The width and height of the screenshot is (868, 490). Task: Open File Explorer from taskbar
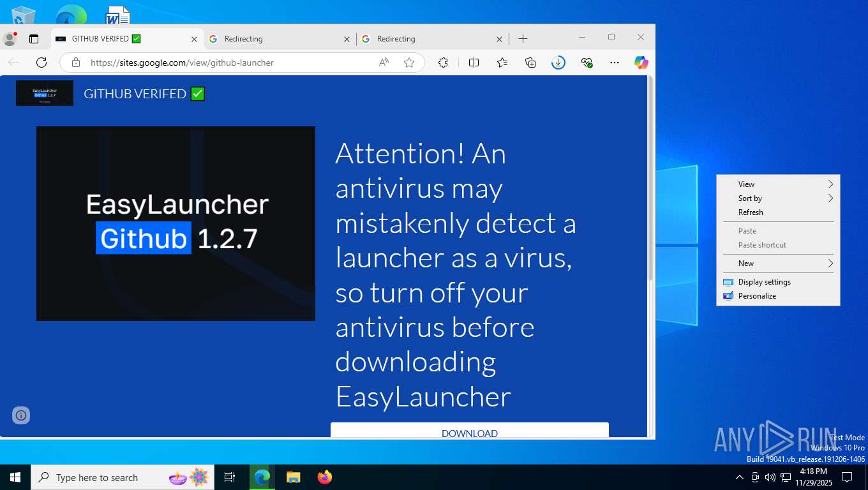coord(293,477)
